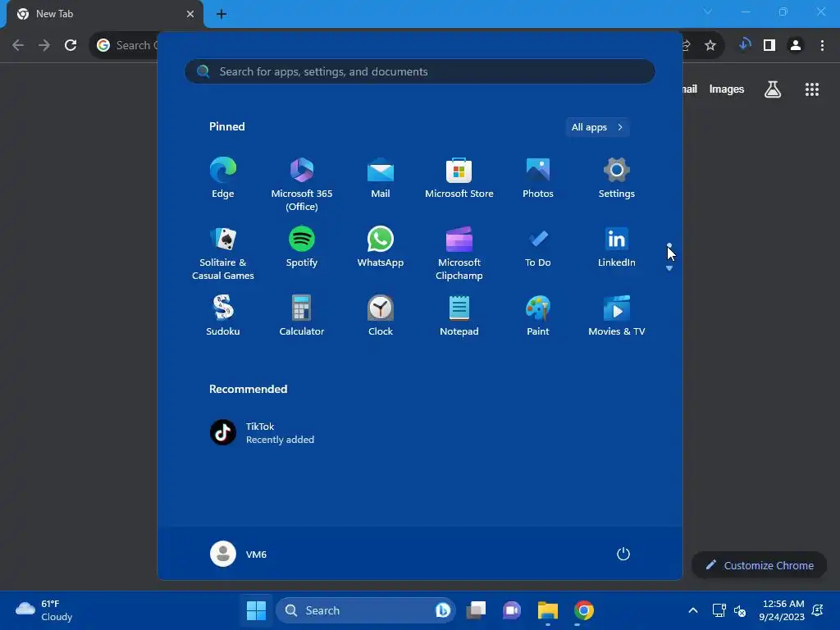
Task: Open Settings from pinned apps
Action: click(617, 178)
